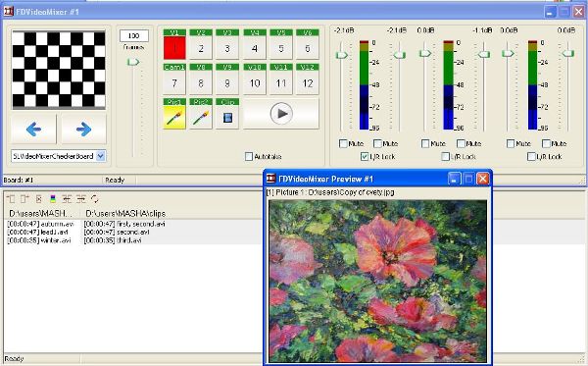This screenshot has width=588, height=366.
Task: Click the fifth icon in the clip list toolbar
Action: tap(67, 199)
